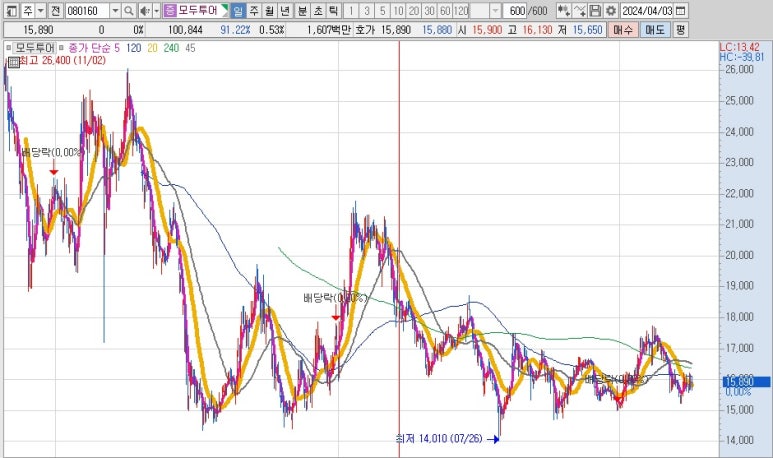Click the middle 배당락 red triangle marker
773x458 pixels.
[x=336, y=318]
